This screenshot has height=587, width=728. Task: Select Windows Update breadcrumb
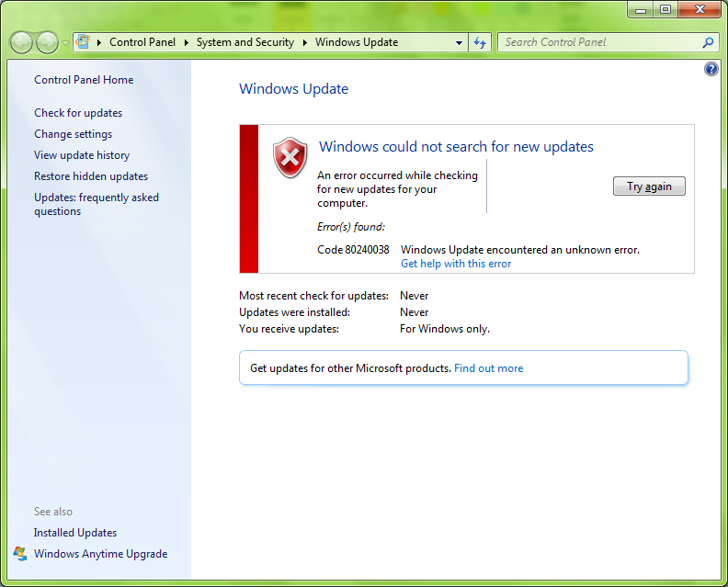(357, 42)
